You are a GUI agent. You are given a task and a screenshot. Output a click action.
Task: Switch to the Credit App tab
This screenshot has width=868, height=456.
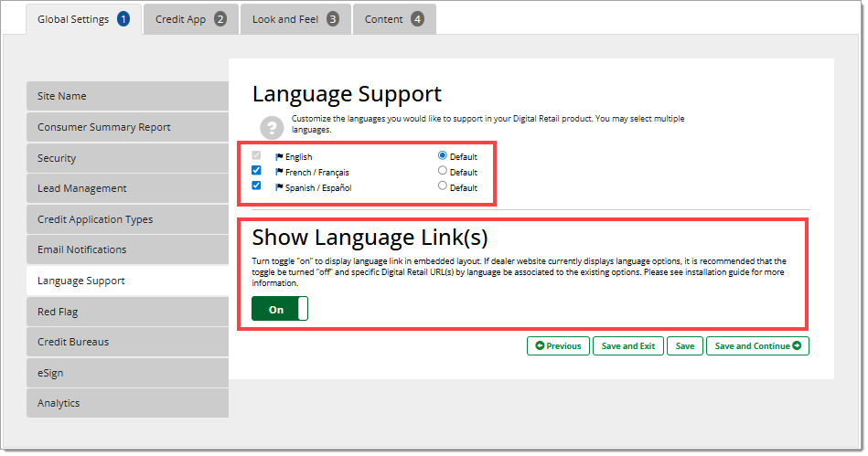click(x=191, y=19)
